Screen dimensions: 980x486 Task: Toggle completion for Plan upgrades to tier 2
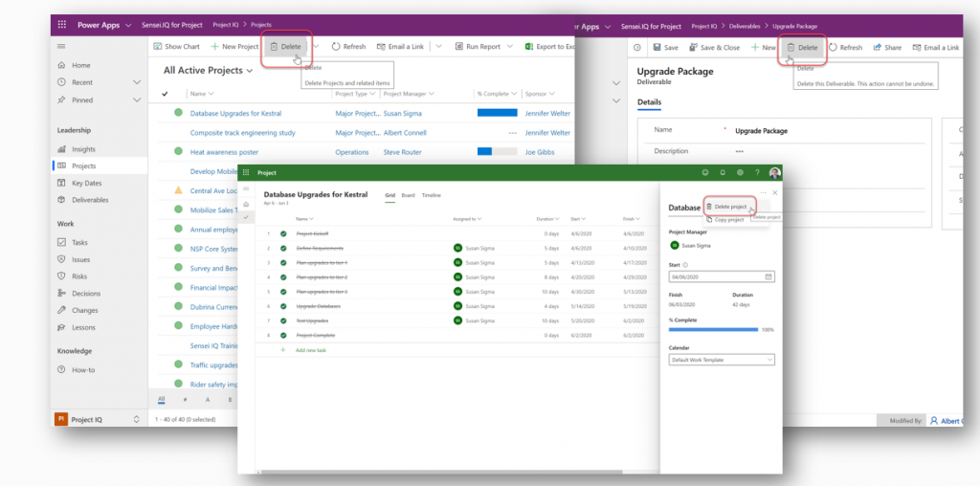click(x=283, y=276)
